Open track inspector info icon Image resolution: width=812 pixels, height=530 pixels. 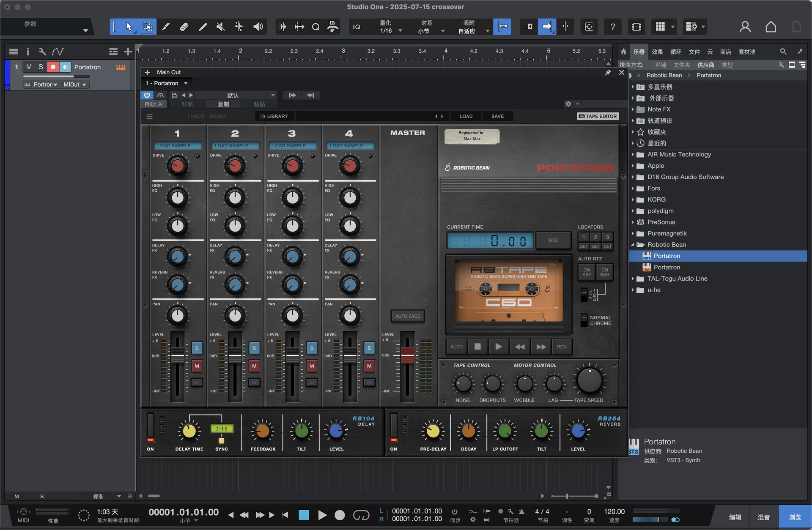pos(28,52)
